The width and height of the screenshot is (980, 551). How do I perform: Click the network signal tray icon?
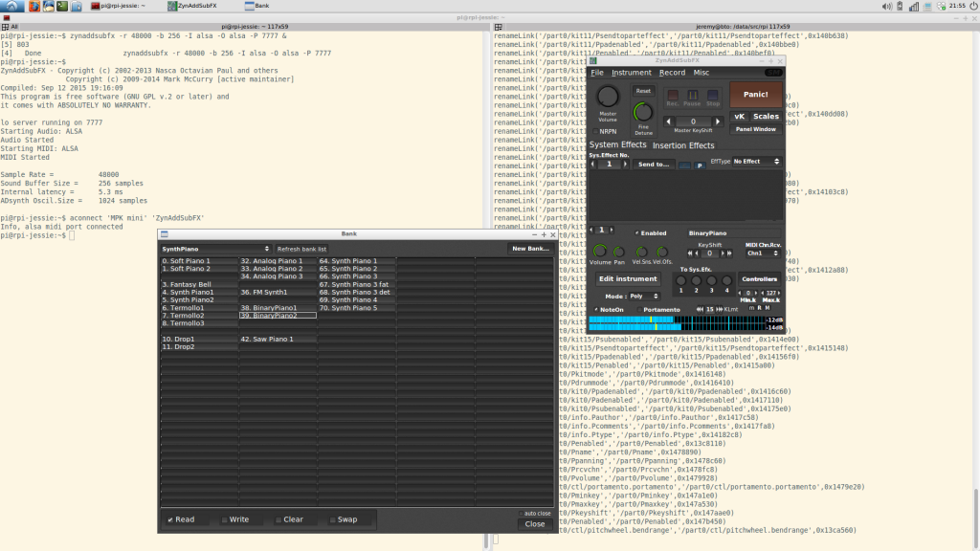point(914,7)
